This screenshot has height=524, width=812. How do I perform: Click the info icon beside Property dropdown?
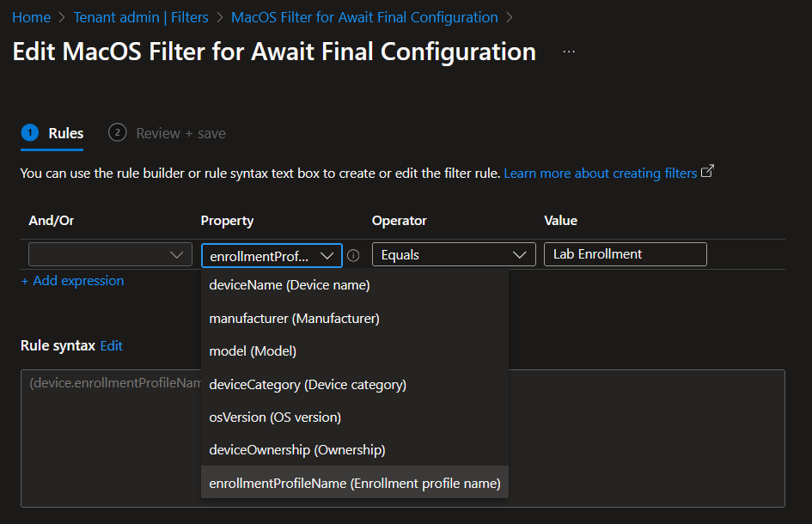(x=353, y=255)
